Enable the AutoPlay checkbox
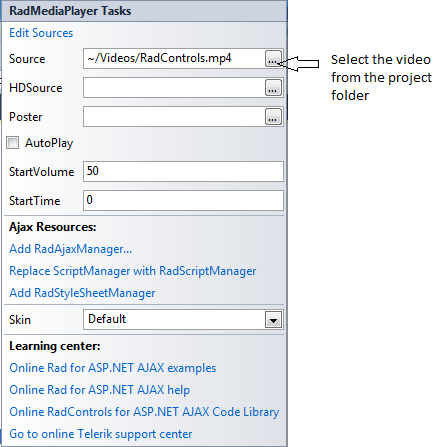443x447 pixels. click(x=13, y=143)
